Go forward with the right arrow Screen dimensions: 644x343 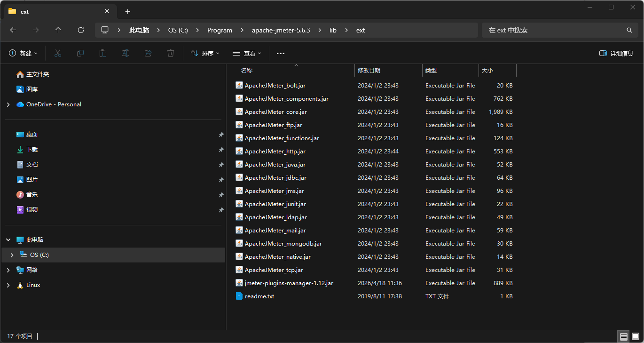coord(36,30)
